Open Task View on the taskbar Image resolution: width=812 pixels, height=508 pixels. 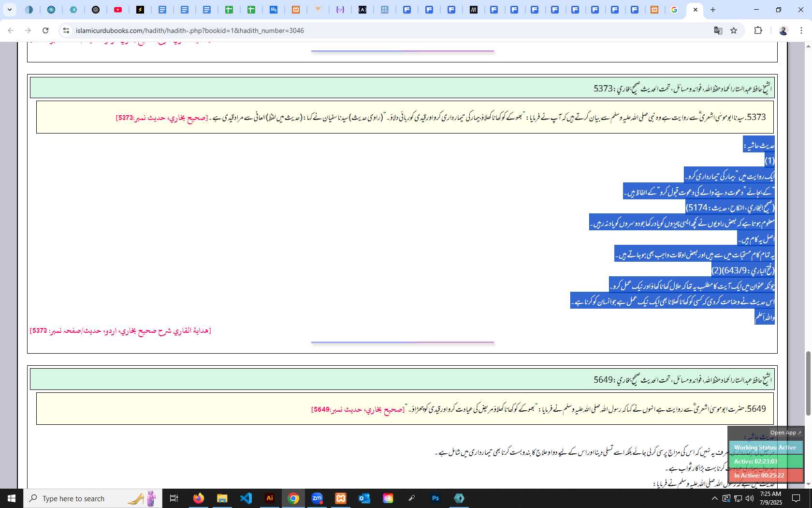(x=174, y=498)
